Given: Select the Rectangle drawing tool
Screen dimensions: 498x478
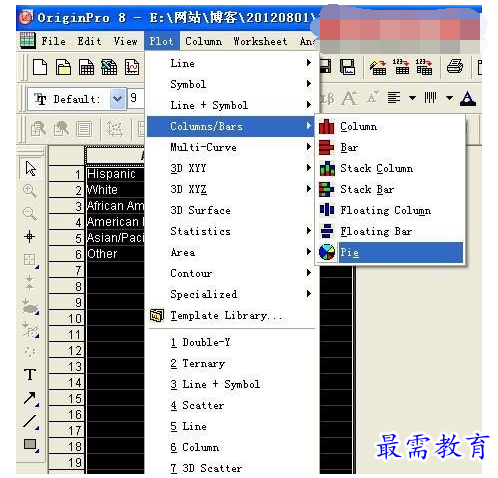Looking at the screenshot, I should (31, 445).
